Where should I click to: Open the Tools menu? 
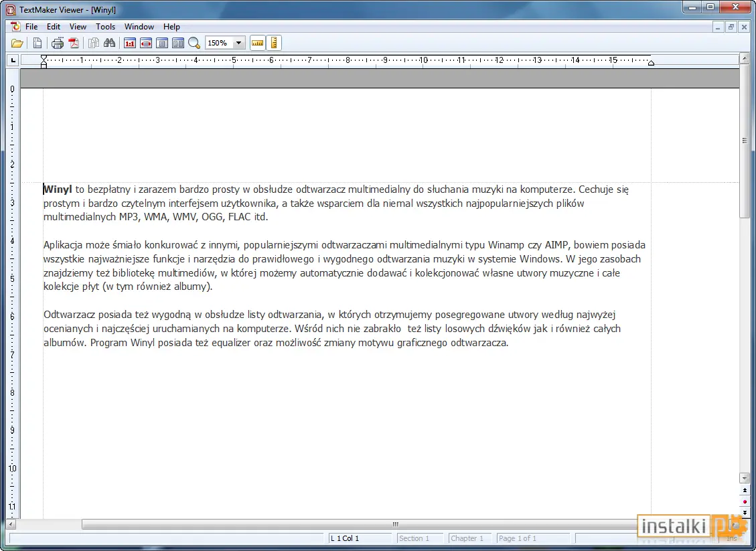coord(105,27)
